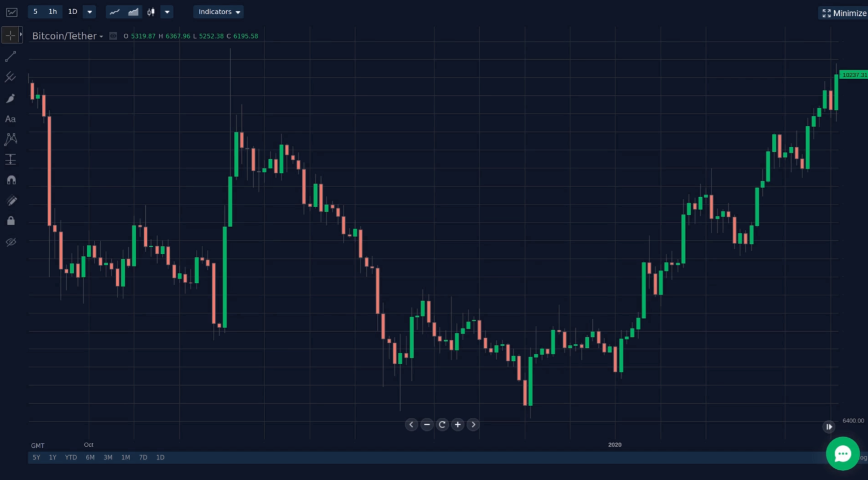Switch to the 1h timeframe

(53, 12)
